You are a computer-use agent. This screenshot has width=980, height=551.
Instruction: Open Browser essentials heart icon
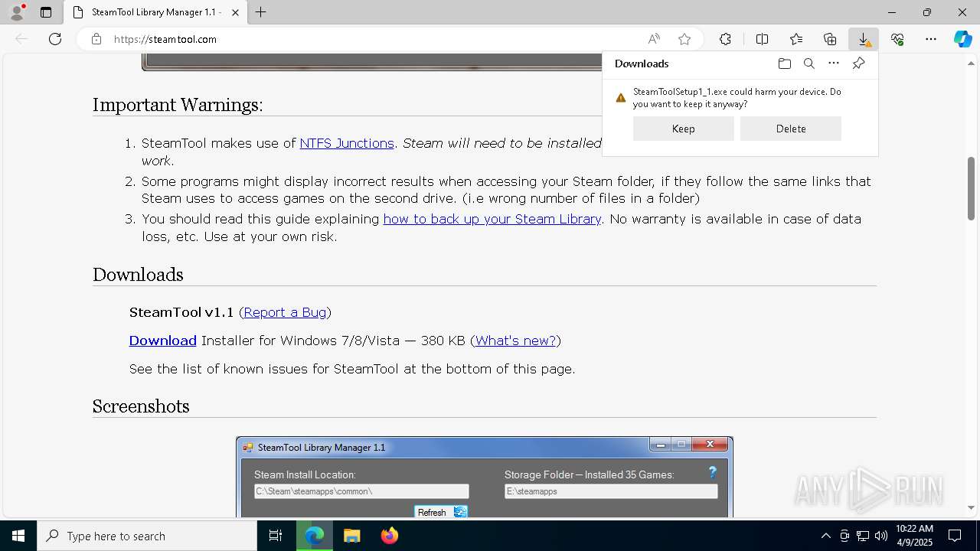click(897, 39)
